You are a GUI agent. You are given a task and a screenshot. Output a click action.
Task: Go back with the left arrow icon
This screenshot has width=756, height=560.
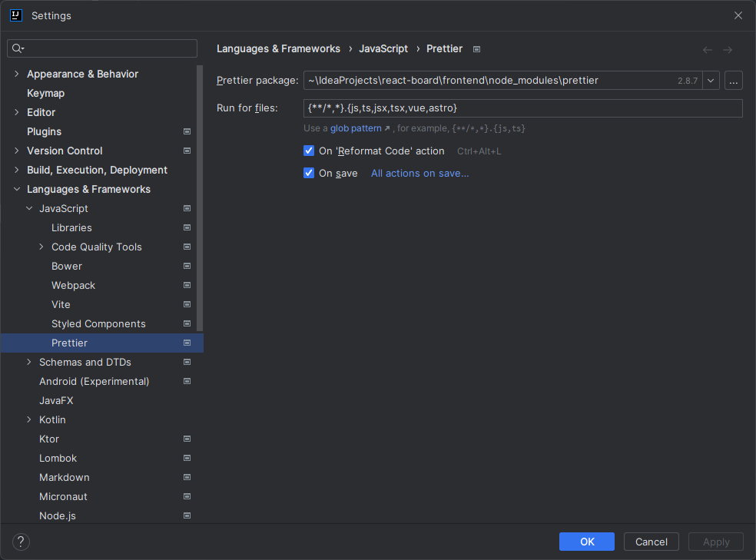(x=708, y=50)
